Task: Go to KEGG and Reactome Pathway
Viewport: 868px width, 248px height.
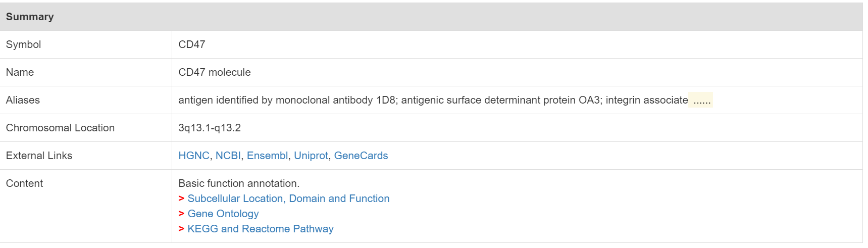Action: pyautogui.click(x=261, y=229)
